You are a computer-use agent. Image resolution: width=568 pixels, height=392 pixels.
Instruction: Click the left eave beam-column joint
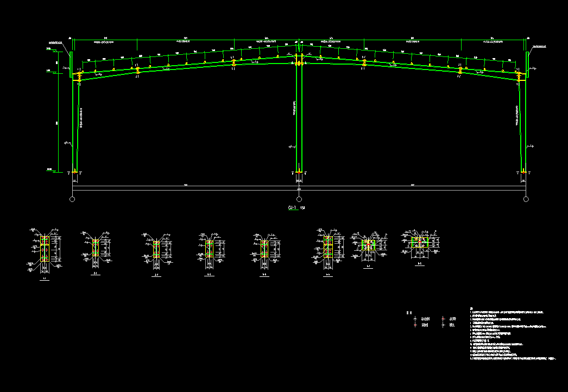pyautogui.click(x=79, y=76)
